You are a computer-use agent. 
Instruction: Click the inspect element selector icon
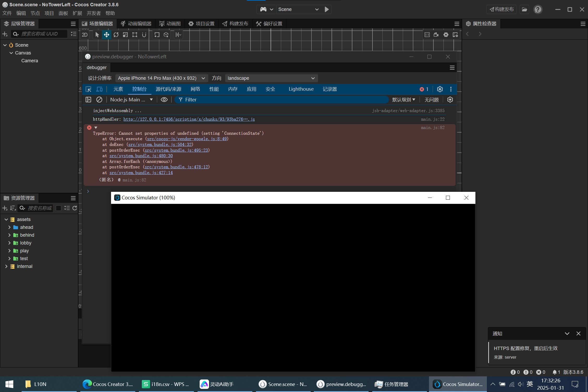[88, 89]
